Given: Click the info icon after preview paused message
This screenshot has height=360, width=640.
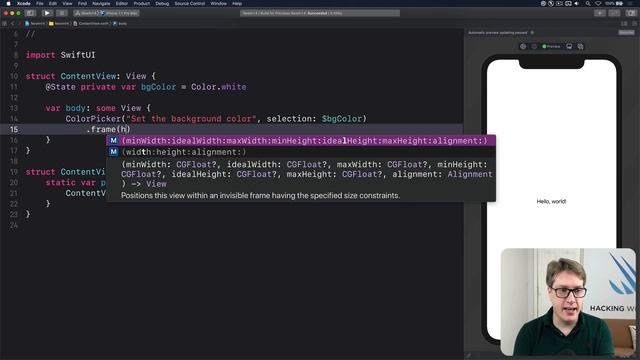Looking at the screenshot, I should pos(532,33).
